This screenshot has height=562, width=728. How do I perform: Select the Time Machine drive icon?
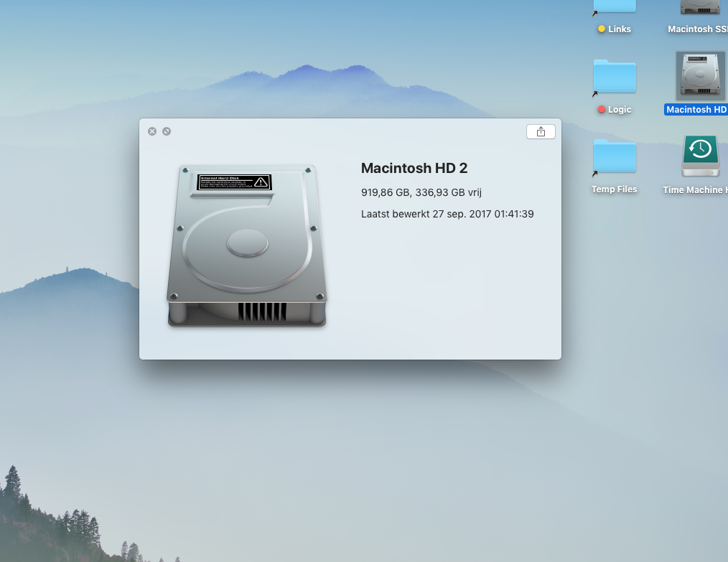(x=700, y=156)
